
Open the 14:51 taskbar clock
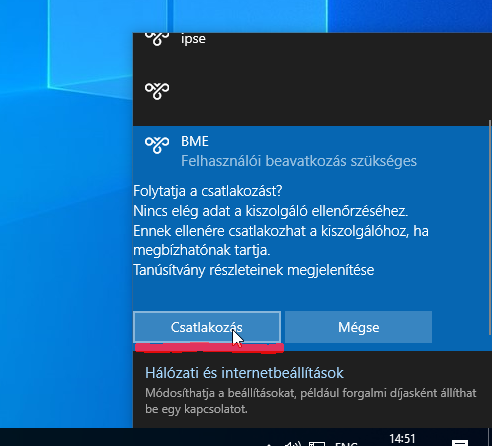pos(402,438)
